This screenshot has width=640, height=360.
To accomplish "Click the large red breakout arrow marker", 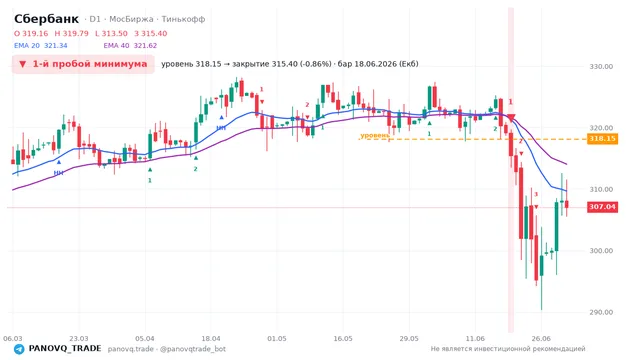I will tap(511, 118).
